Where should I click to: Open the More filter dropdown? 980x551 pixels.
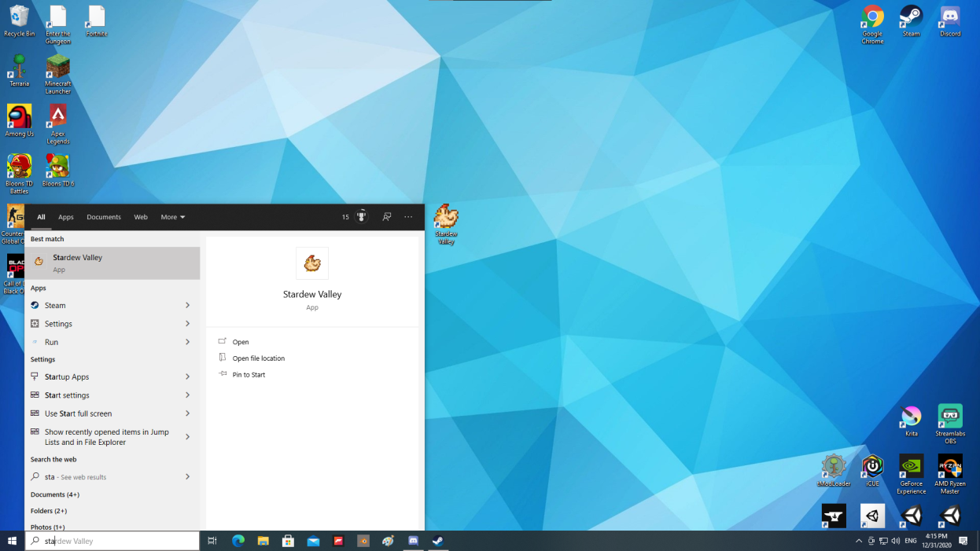pos(173,217)
